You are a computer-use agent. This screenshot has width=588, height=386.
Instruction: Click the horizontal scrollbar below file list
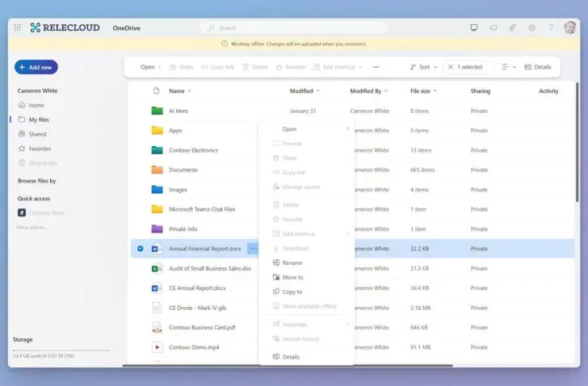[x=288, y=365]
